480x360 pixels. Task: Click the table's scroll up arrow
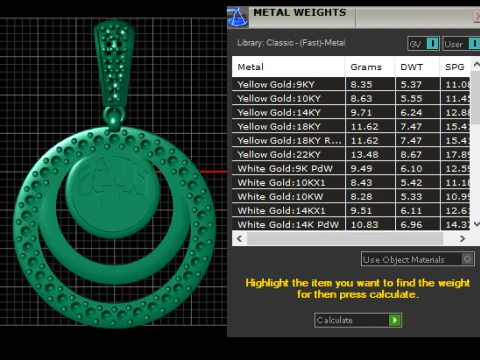point(476,64)
